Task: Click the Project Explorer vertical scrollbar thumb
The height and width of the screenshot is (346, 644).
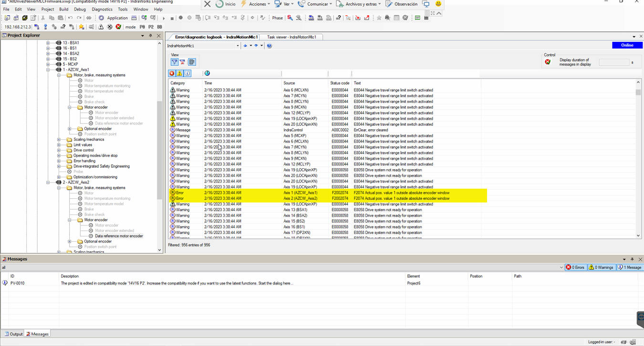Action: [x=160, y=150]
